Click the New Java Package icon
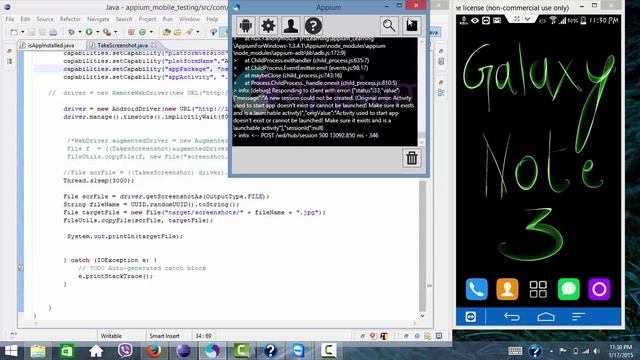The width and height of the screenshot is (640, 360). click(131, 32)
